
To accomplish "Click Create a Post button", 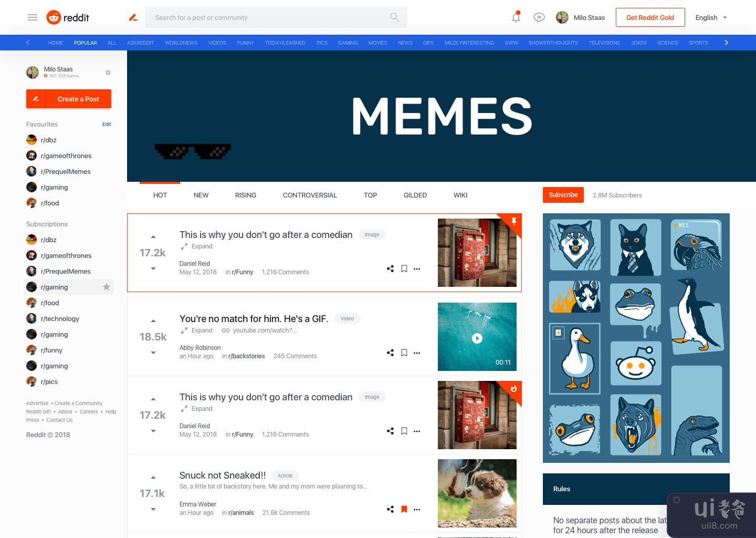I will coord(69,99).
